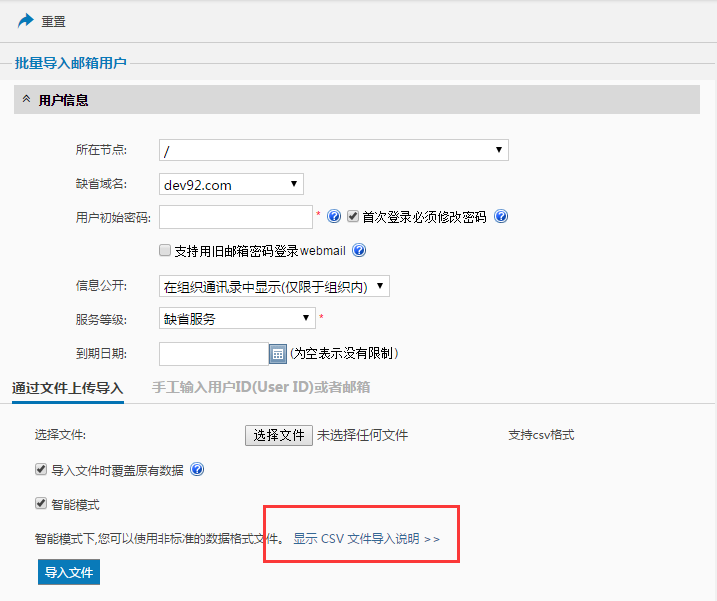Screen dimensions: 717x601
Task: Enable 支持用旧邮箱密码登录webmail checkbox
Action: tap(166, 251)
